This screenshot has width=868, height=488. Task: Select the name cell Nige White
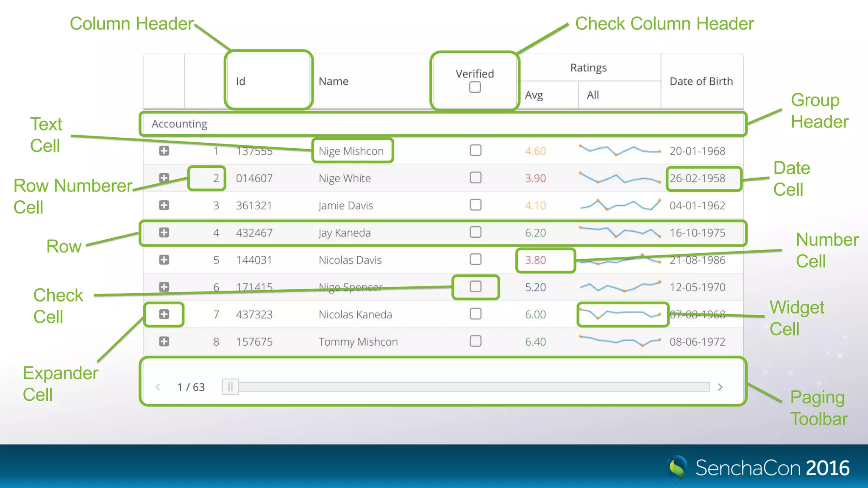click(345, 178)
